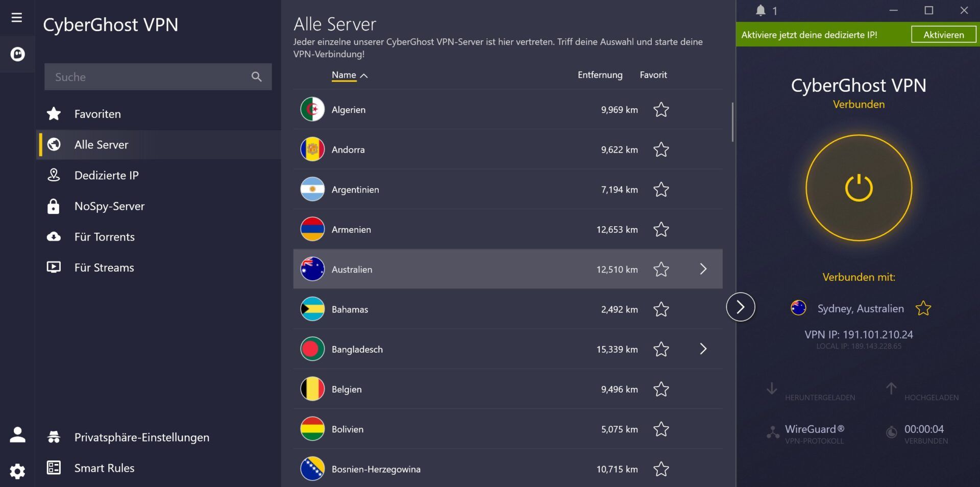Sort by Favorit column

click(x=653, y=75)
